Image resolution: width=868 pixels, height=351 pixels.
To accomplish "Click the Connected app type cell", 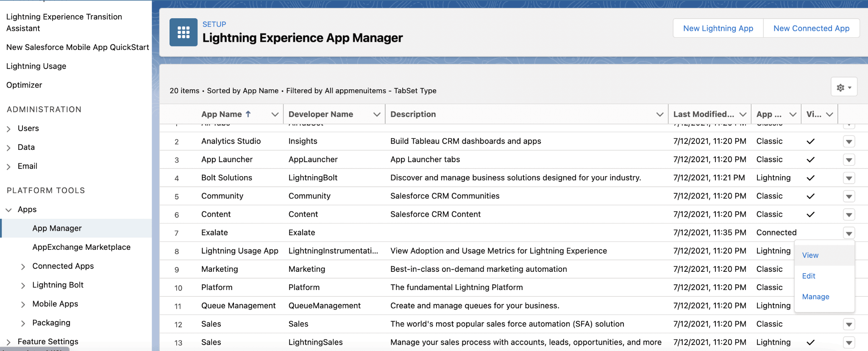I will [776, 232].
